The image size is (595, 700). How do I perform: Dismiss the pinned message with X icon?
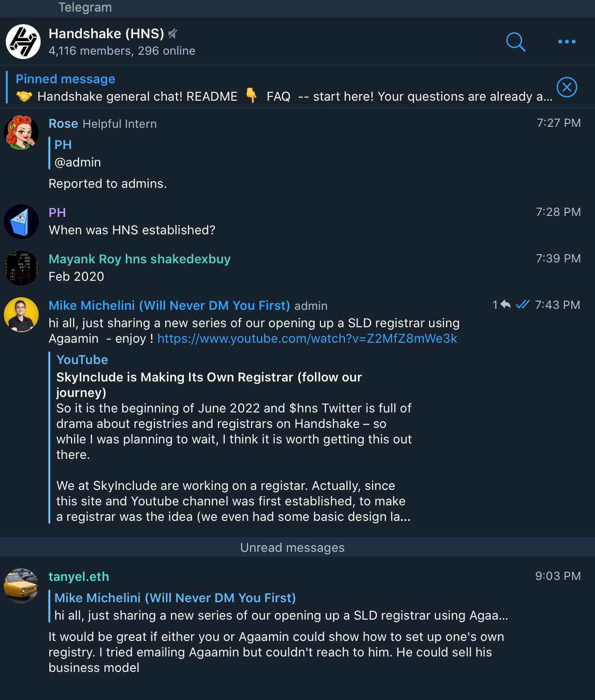(x=566, y=87)
